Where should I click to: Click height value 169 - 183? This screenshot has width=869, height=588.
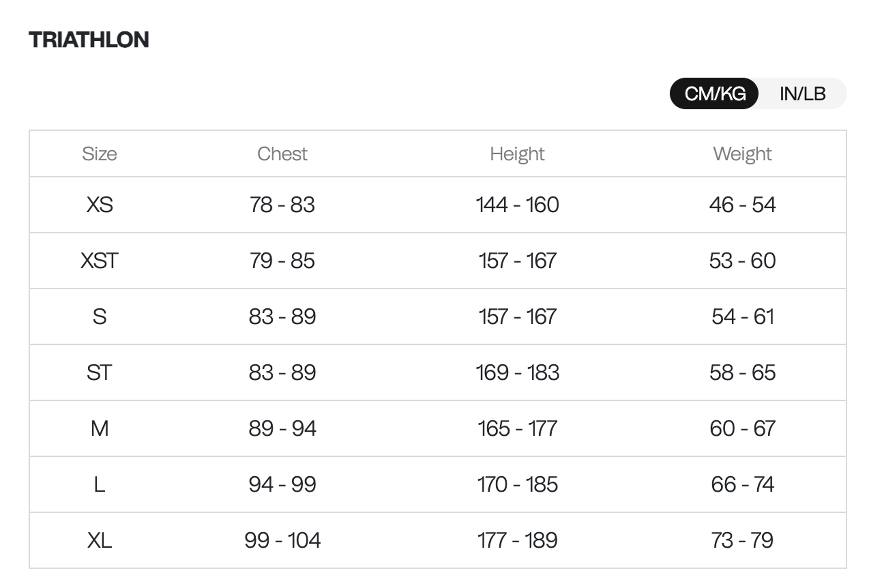pyautogui.click(x=517, y=373)
